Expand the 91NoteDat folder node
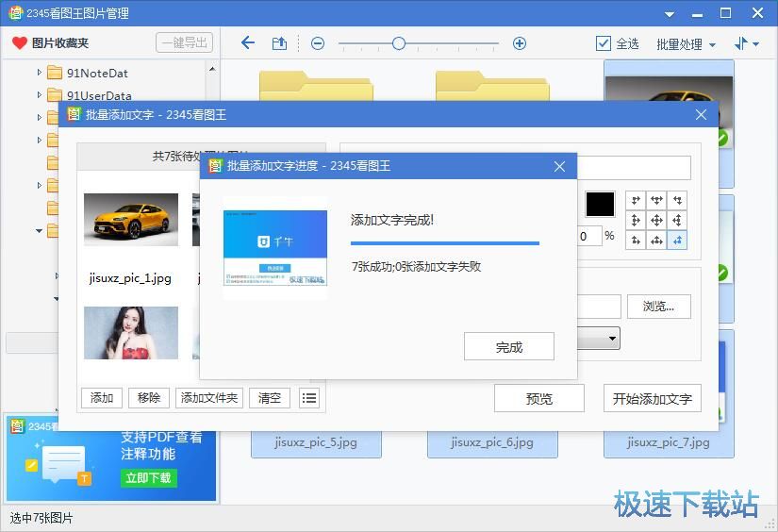This screenshot has height=532, width=778. [x=40, y=73]
